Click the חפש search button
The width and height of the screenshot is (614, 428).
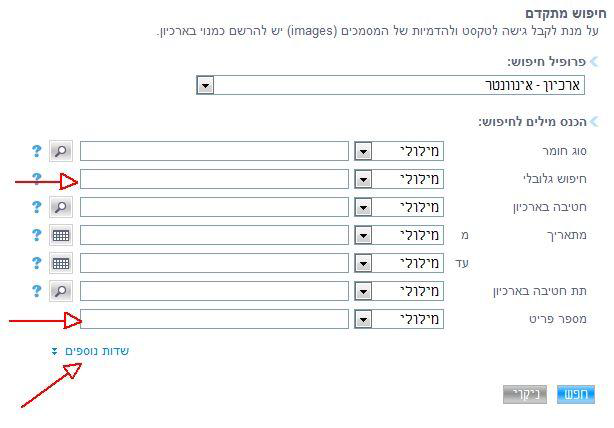(576, 394)
